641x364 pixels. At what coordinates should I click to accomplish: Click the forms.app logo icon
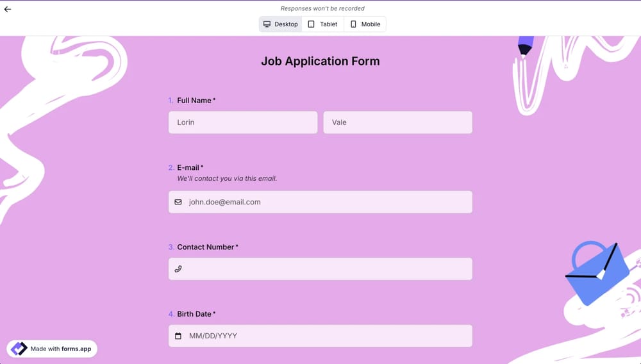[19, 349]
